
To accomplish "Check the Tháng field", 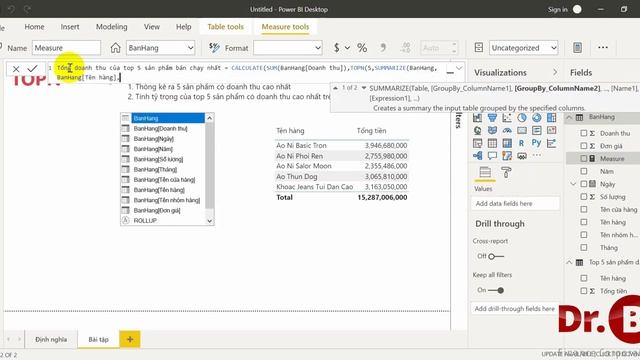I will coord(584,247).
